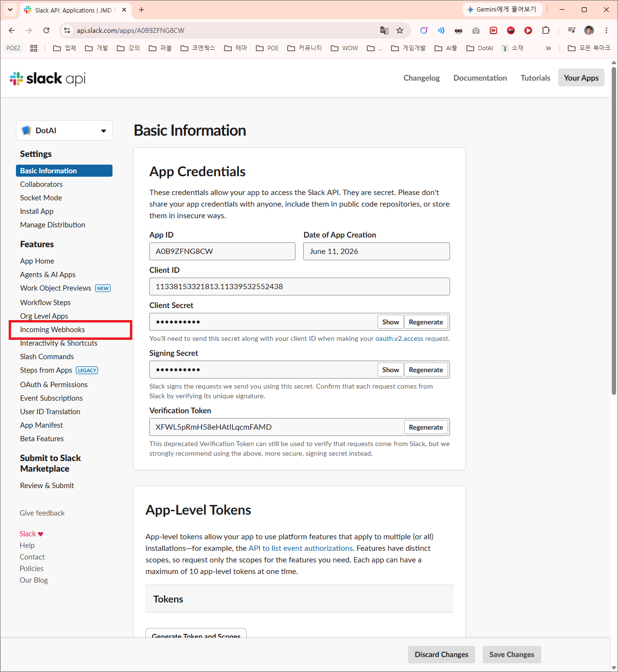Open Agents & AI Apps
The image size is (618, 672).
pyautogui.click(x=48, y=275)
